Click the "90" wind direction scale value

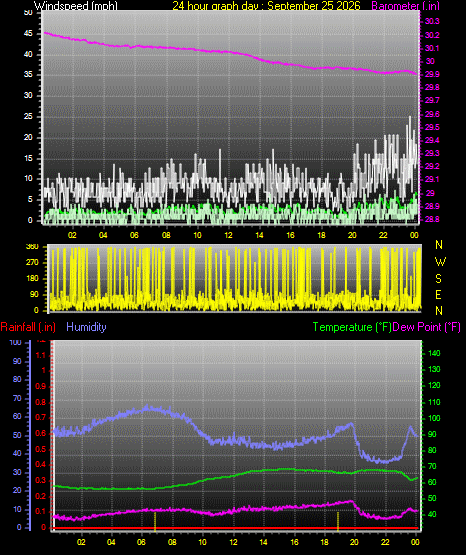[x=34, y=294]
